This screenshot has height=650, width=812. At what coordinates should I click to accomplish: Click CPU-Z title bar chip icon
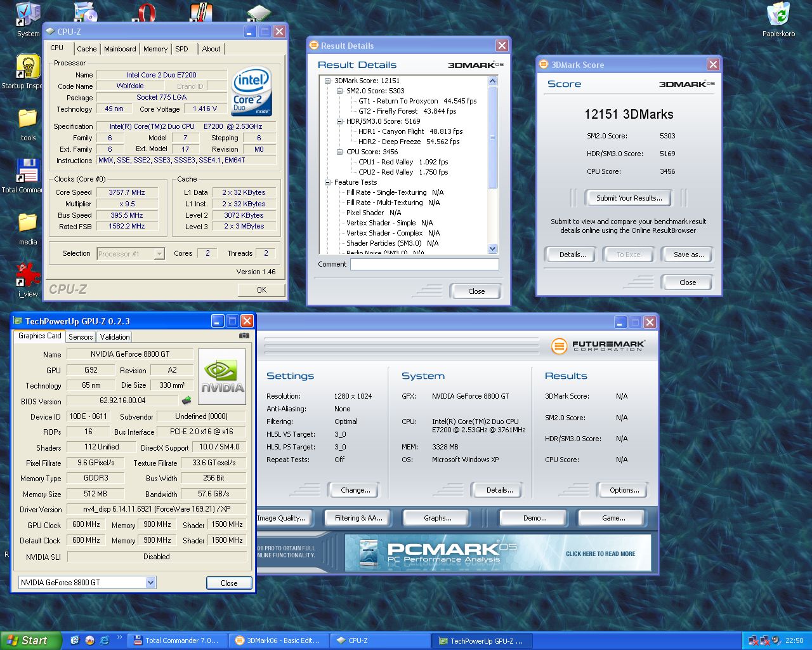coord(49,31)
